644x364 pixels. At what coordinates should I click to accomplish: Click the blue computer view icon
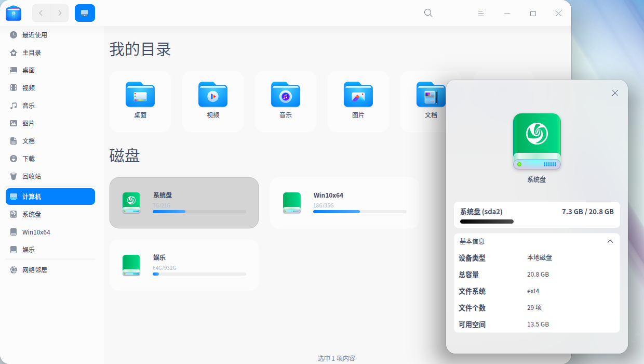tap(85, 13)
